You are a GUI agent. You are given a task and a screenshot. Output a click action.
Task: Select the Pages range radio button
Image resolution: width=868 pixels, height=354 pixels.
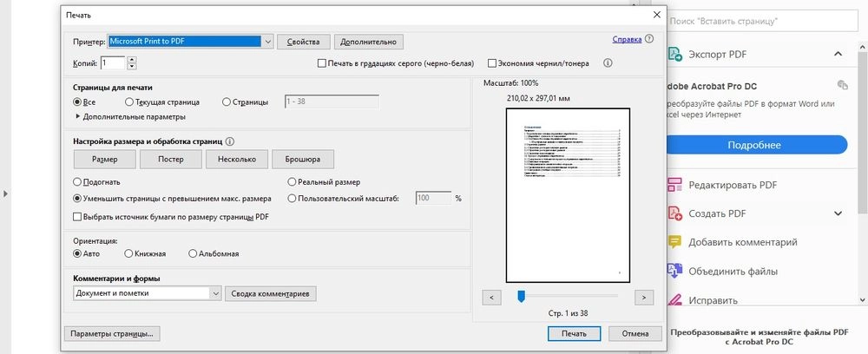coord(226,102)
